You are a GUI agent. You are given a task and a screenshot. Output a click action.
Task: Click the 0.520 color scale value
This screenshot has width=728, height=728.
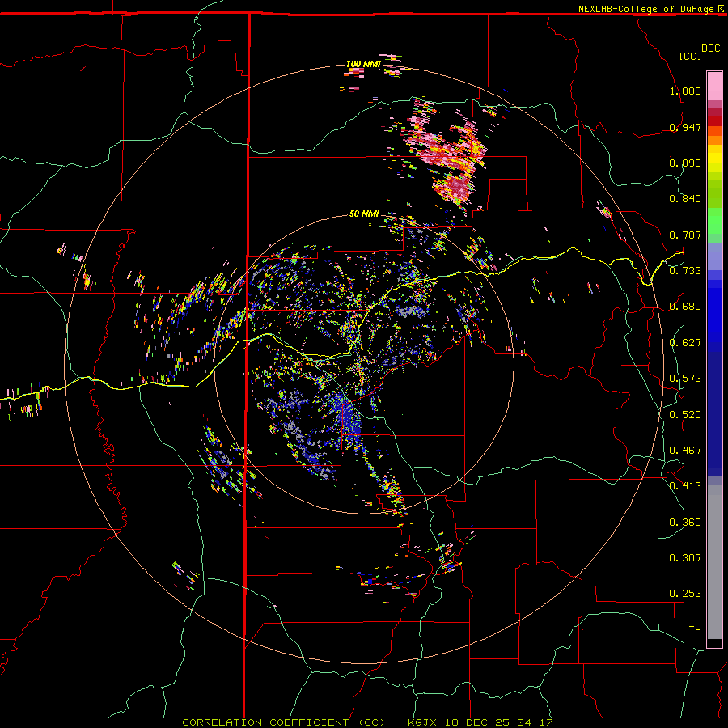[x=685, y=415]
